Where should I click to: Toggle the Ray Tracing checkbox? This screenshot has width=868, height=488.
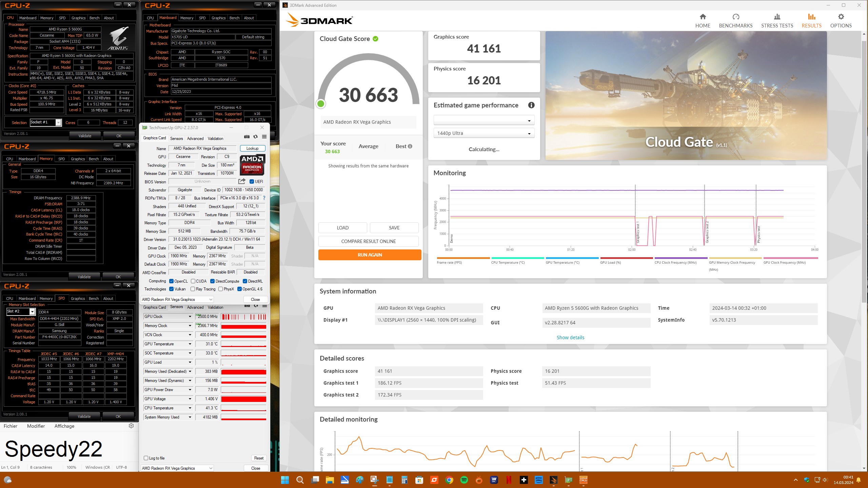click(193, 289)
